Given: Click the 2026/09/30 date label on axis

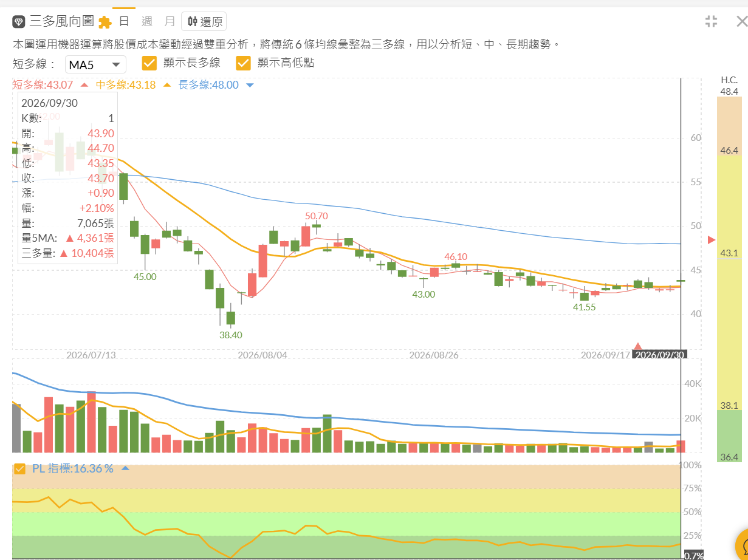Looking at the screenshot, I should [660, 355].
